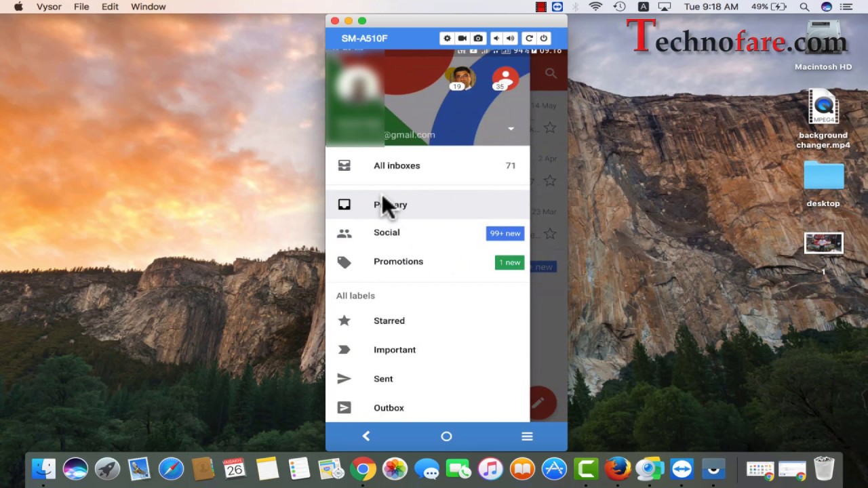The image size is (868, 488).
Task: Open App Store from the dock
Action: [554, 469]
